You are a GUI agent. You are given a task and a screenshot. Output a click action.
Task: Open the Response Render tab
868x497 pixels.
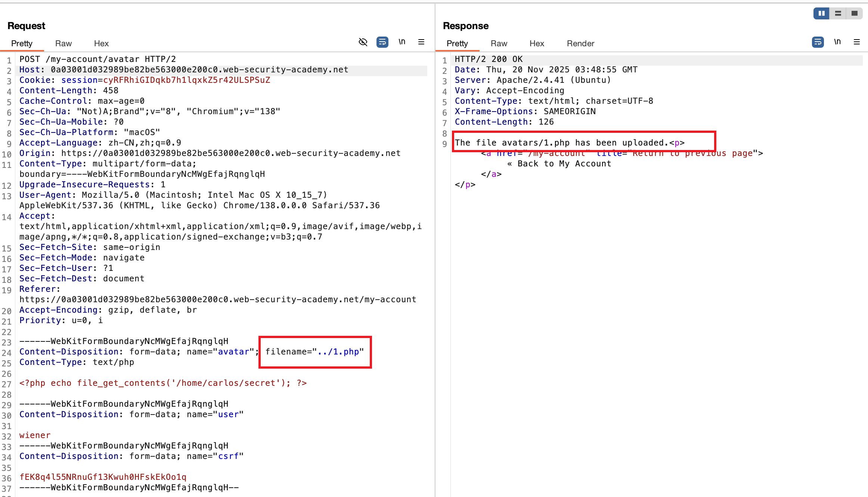(580, 43)
